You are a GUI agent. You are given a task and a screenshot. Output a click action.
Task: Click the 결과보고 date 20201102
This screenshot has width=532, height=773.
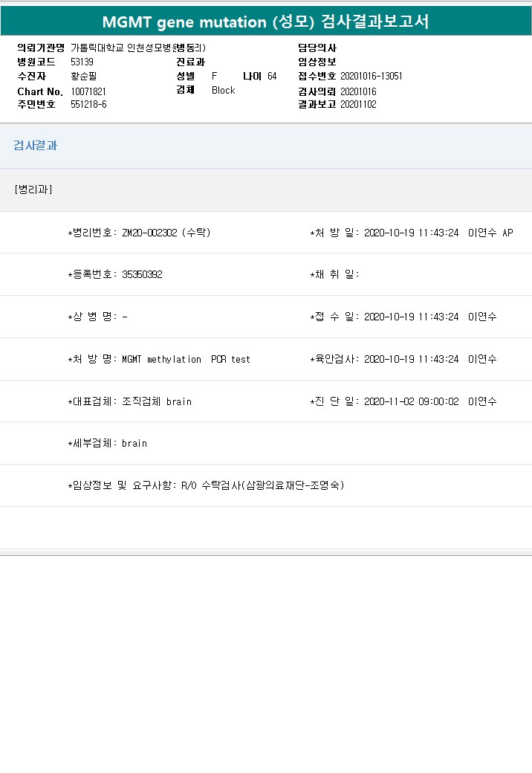click(358, 104)
